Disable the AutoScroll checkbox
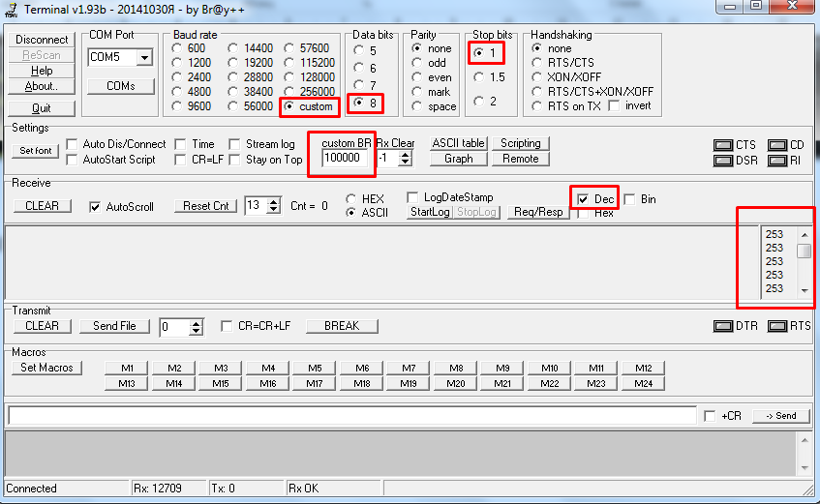Image resolution: width=820 pixels, height=504 pixels. pyautogui.click(x=95, y=207)
